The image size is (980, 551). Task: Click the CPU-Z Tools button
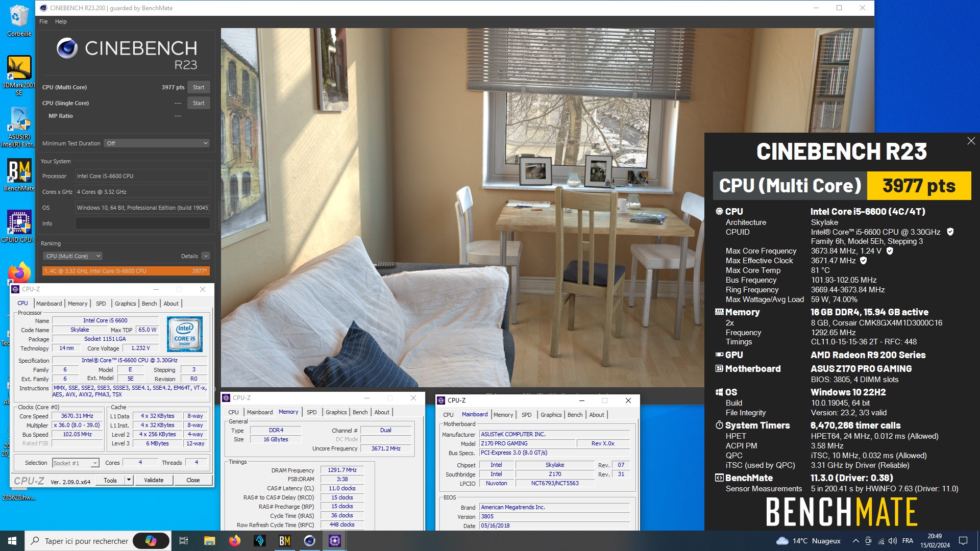110,480
